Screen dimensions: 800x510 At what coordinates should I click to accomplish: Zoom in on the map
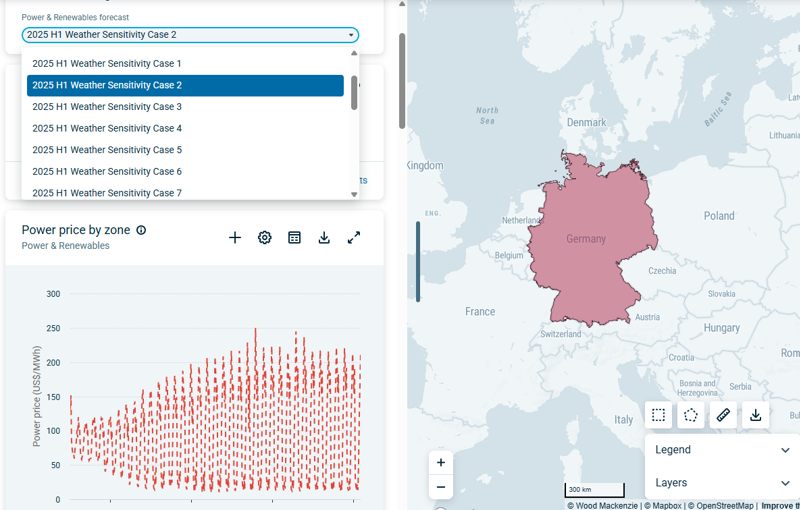coord(441,462)
